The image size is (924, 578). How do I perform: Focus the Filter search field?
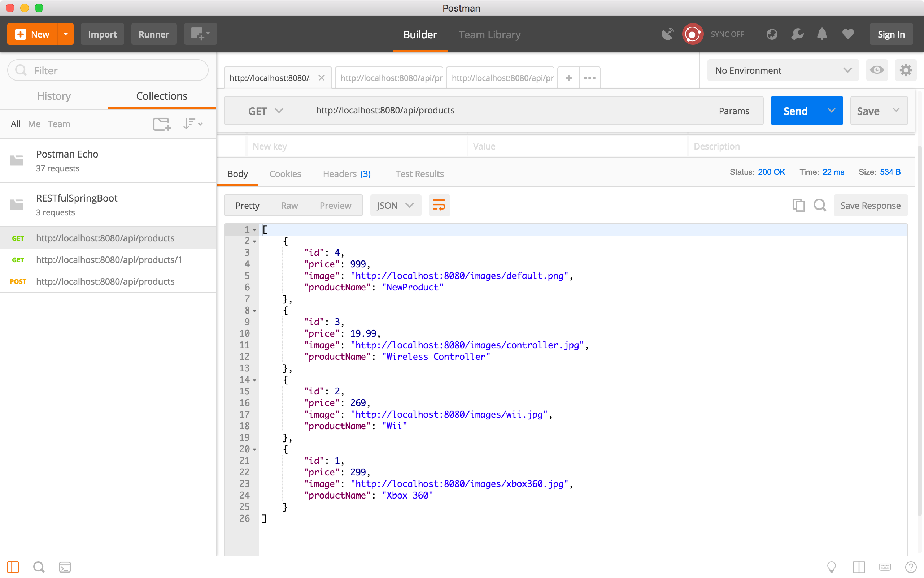click(108, 70)
